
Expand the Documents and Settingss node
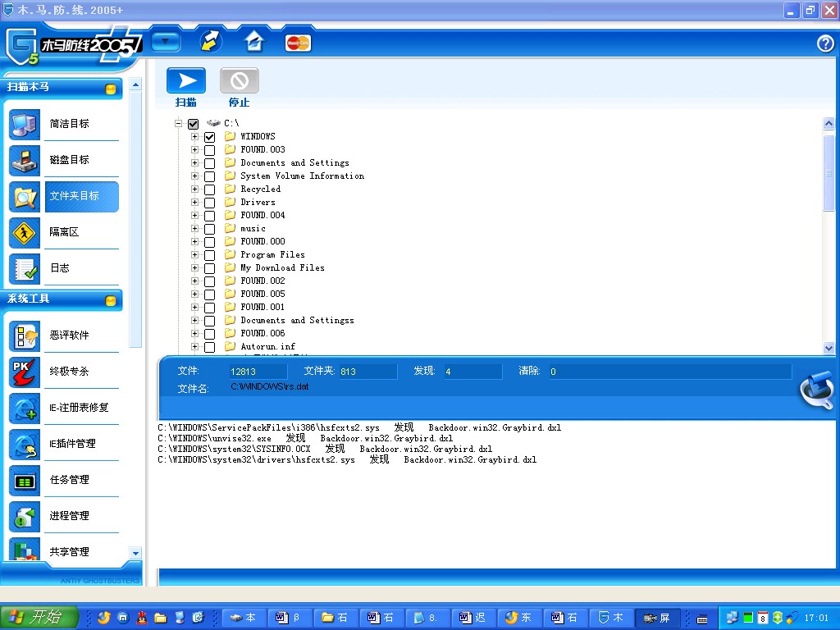point(194,321)
